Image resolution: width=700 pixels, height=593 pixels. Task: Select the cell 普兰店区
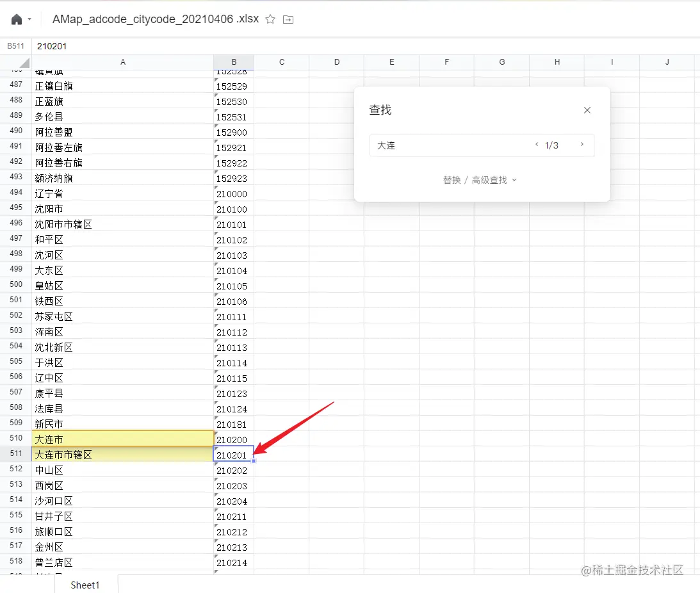tap(123, 562)
